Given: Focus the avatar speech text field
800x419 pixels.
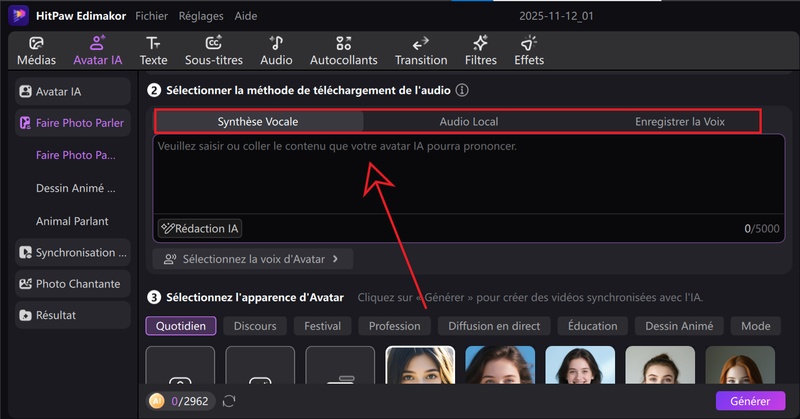Looking at the screenshot, I should pos(468,174).
